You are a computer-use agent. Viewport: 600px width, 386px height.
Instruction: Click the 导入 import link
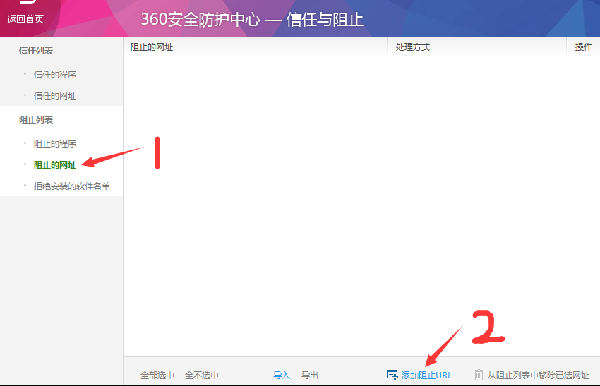click(281, 375)
